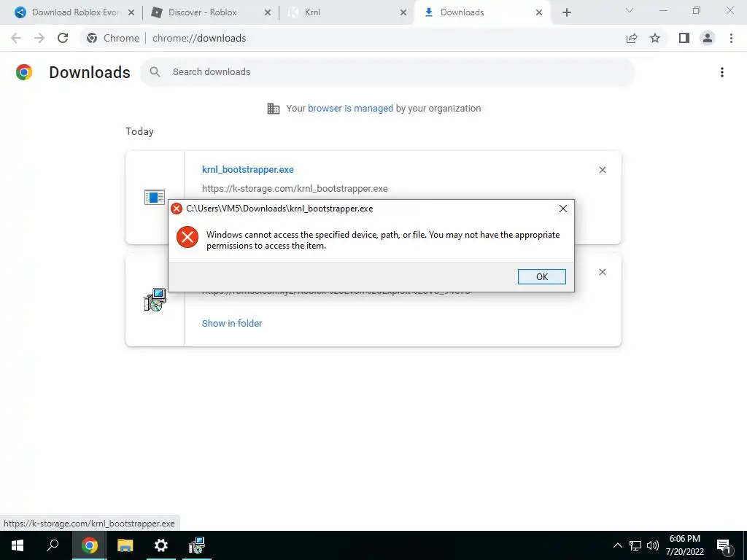Select the Downloads tab
747x560 pixels.
coord(482,12)
